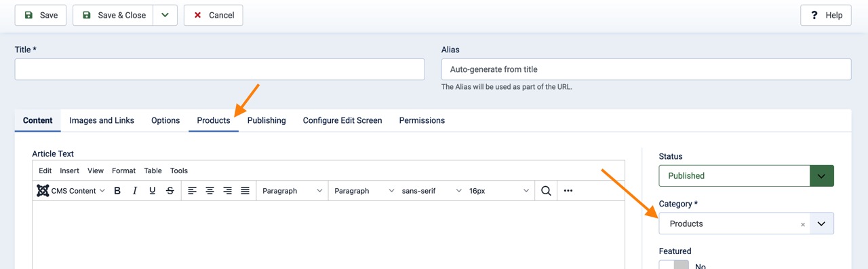
Task: Toggle the Featured switch
Action: [x=674, y=266]
